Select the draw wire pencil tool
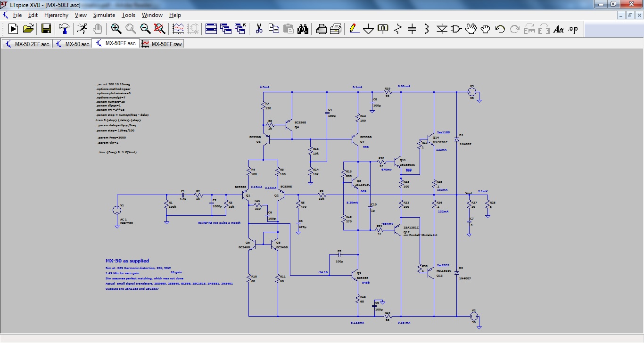The height and width of the screenshot is (343, 644). (354, 29)
